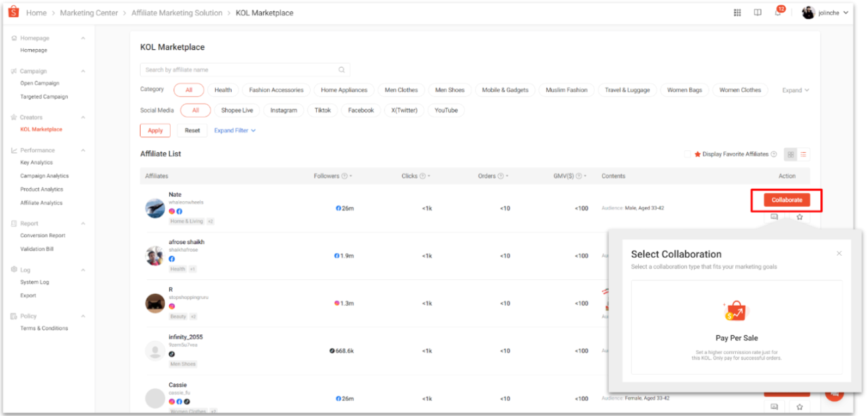Expand the category list

(x=795, y=90)
